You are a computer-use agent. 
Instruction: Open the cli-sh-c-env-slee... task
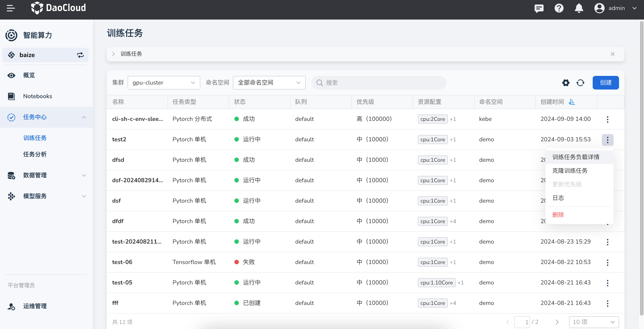pyautogui.click(x=138, y=119)
